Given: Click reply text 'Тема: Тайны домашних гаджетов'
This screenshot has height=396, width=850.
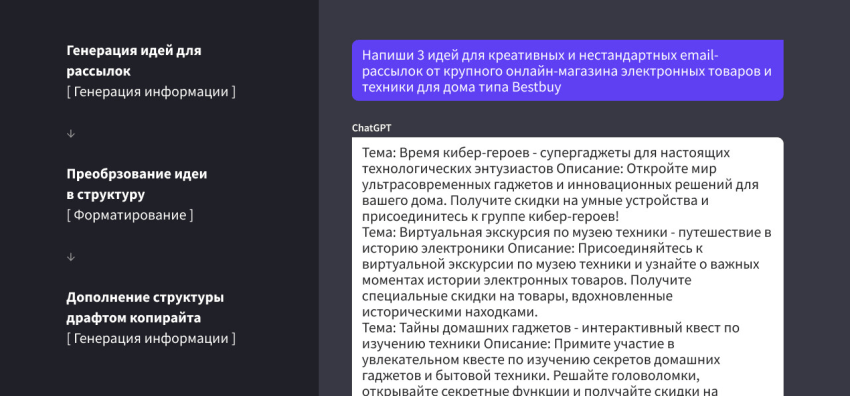Looking at the screenshot, I should click(467, 328).
